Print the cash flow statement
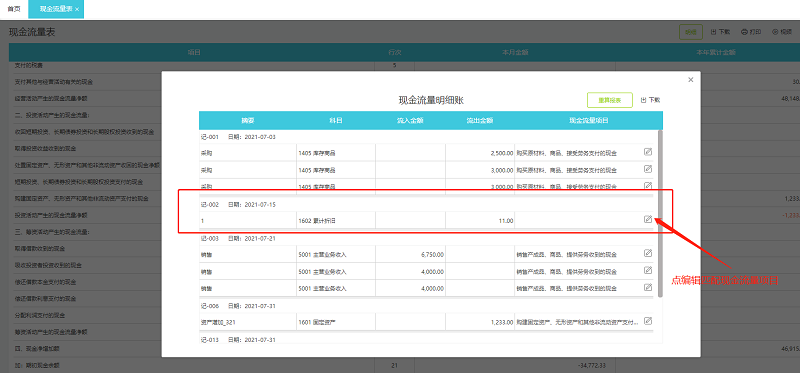This screenshot has width=800, height=373. [751, 32]
